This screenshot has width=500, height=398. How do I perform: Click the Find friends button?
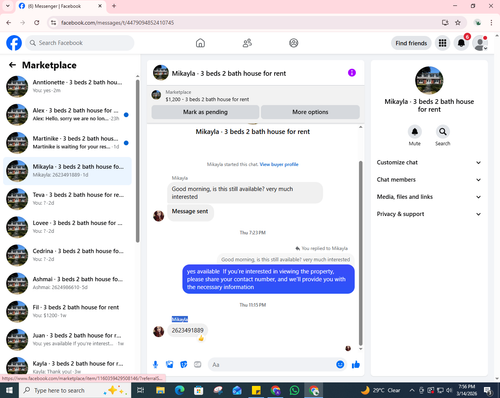[411, 43]
